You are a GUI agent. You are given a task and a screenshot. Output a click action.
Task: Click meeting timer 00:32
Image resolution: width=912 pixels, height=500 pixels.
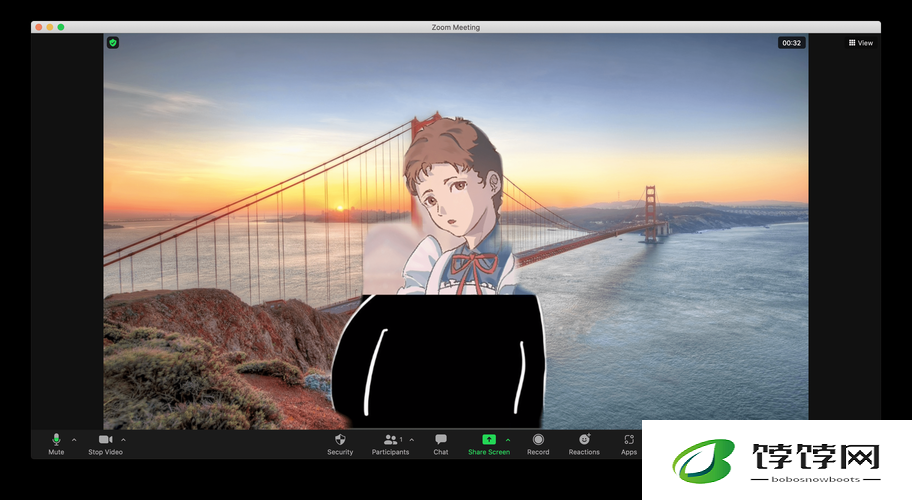792,42
